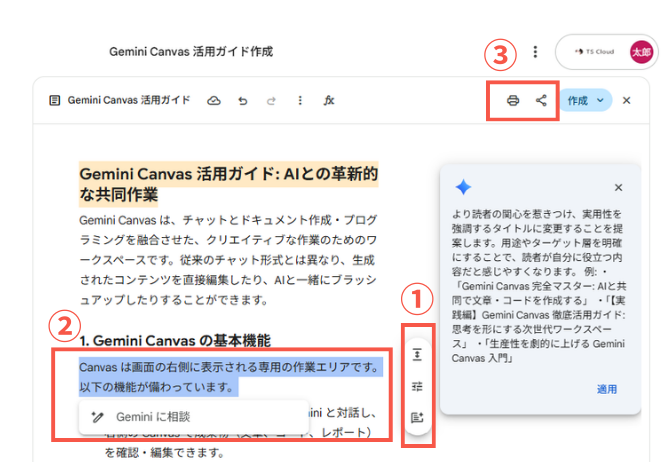Image resolution: width=666 pixels, height=462 pixels.
Task: Click the document icon beside the canvas title
Action: [x=54, y=101]
